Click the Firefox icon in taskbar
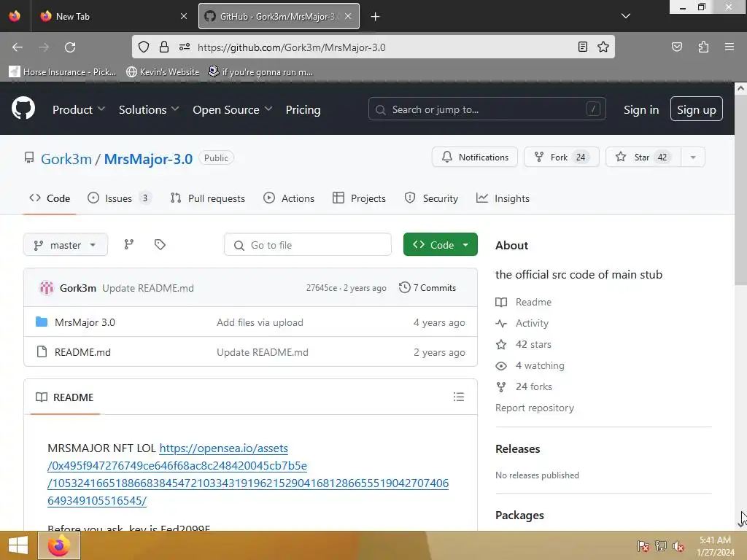Viewport: 747px width, 560px height. (x=59, y=545)
